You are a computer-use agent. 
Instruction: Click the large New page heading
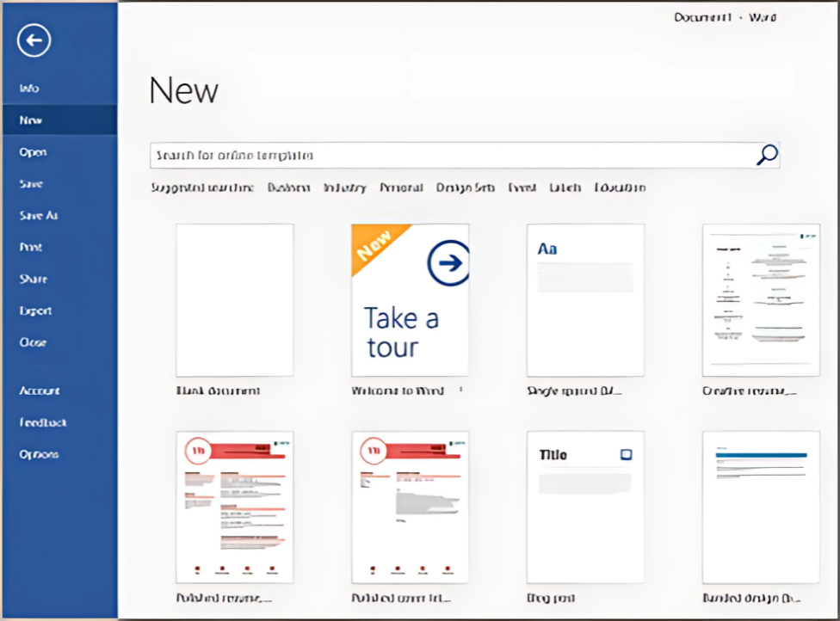(x=184, y=90)
